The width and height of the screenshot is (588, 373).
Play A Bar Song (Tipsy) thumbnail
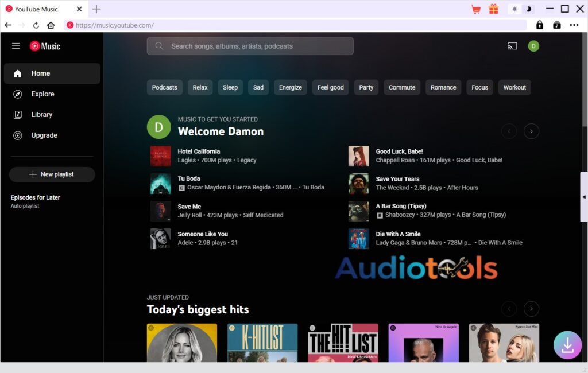click(x=358, y=211)
